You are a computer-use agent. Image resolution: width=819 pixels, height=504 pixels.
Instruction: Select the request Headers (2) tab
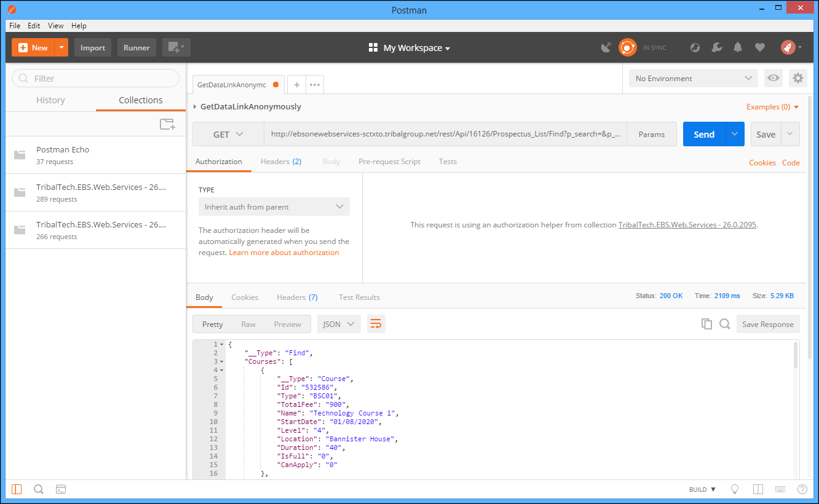pyautogui.click(x=281, y=162)
